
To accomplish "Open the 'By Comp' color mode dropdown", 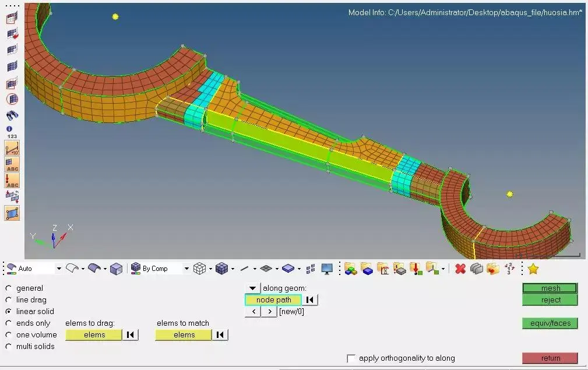I will (x=186, y=269).
